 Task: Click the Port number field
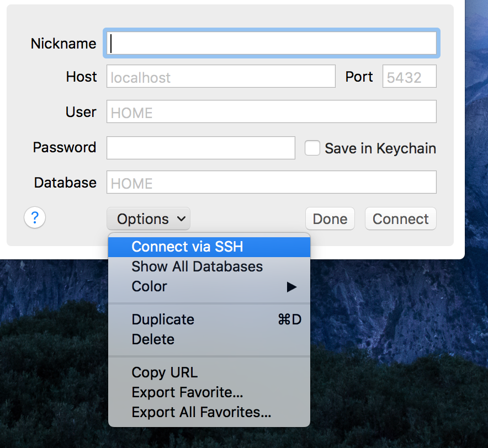[409, 76]
